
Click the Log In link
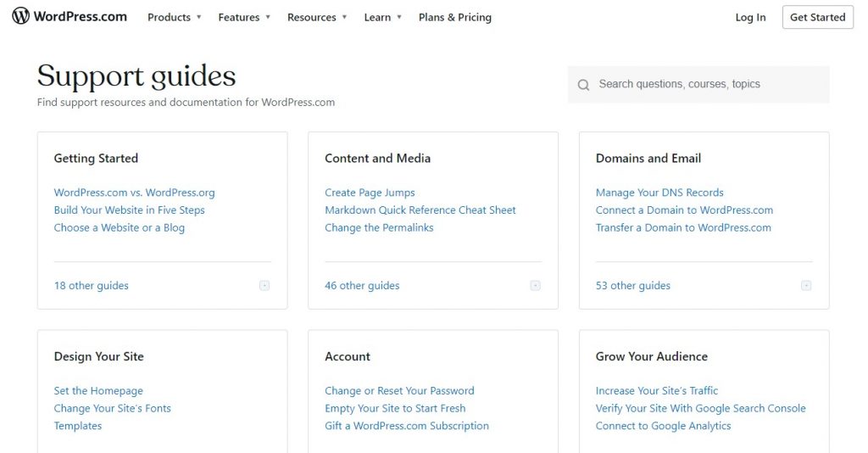pos(750,17)
